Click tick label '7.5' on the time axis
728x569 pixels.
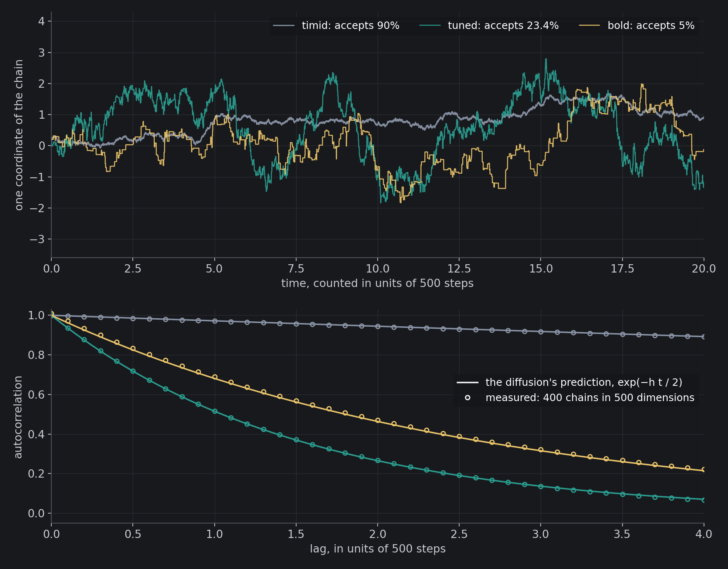(x=296, y=269)
